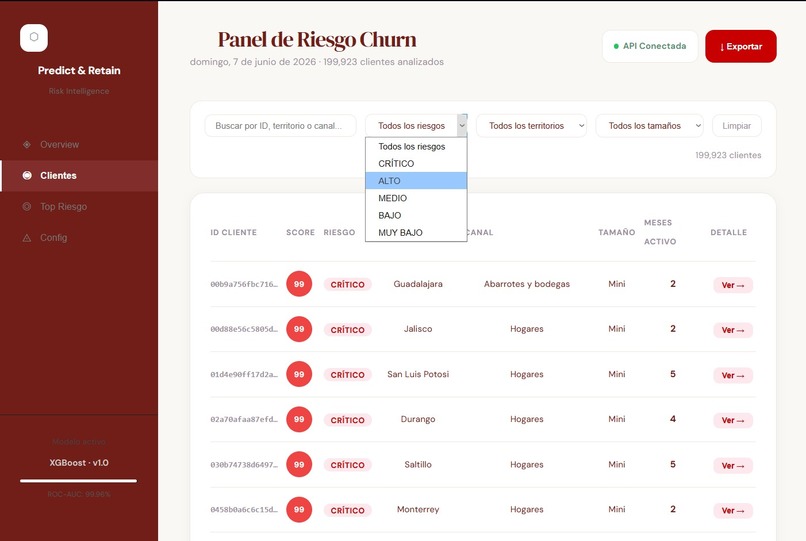Click the Saltillo territory cell
Screen dimensions: 806x541
418,464
